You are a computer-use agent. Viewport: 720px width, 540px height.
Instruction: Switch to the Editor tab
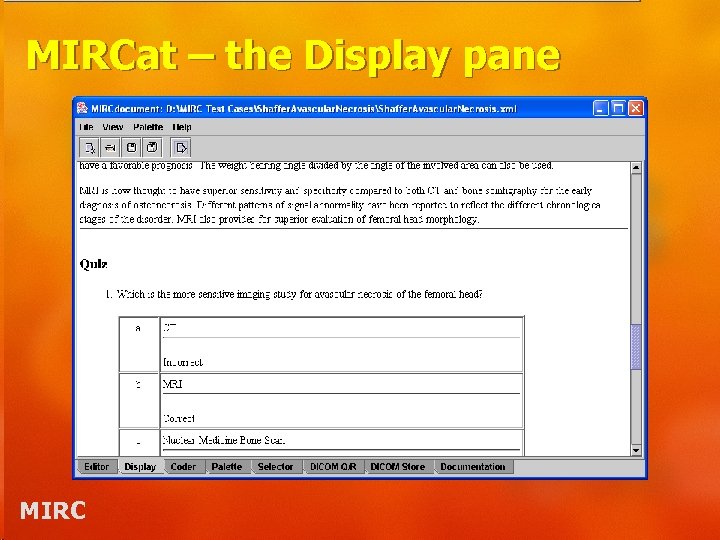[96, 467]
